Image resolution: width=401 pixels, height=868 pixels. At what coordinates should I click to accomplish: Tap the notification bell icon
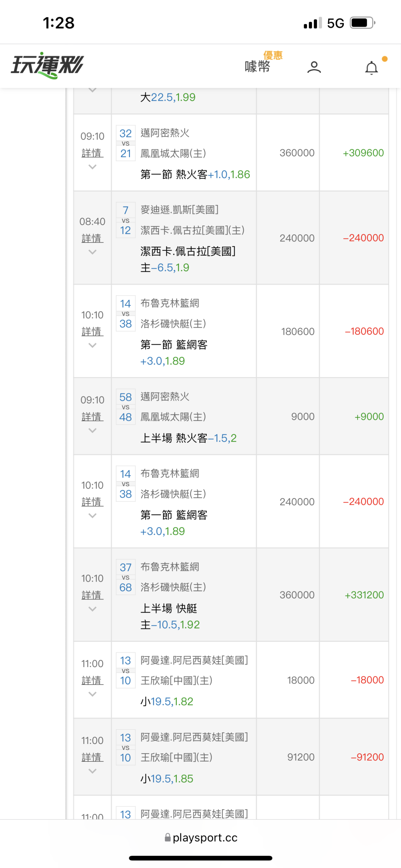[x=371, y=68]
